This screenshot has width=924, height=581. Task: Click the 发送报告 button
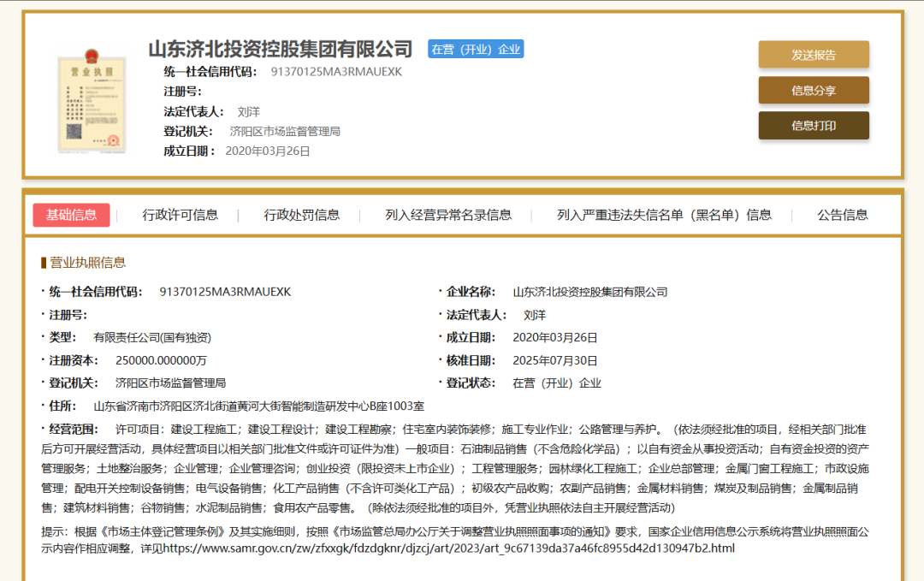pyautogui.click(x=813, y=53)
